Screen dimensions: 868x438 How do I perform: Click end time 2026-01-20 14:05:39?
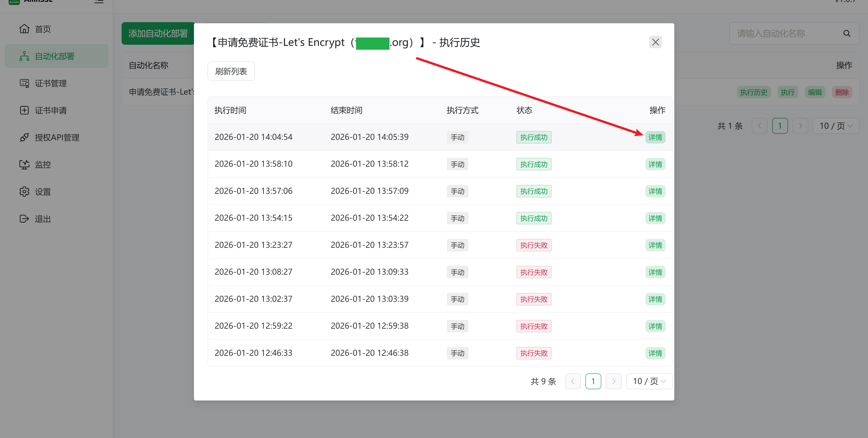pyautogui.click(x=369, y=137)
